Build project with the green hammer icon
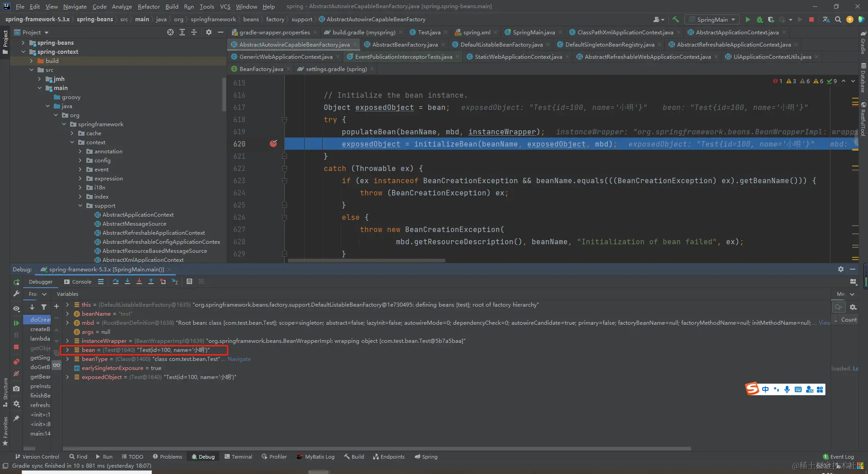 [x=675, y=19]
